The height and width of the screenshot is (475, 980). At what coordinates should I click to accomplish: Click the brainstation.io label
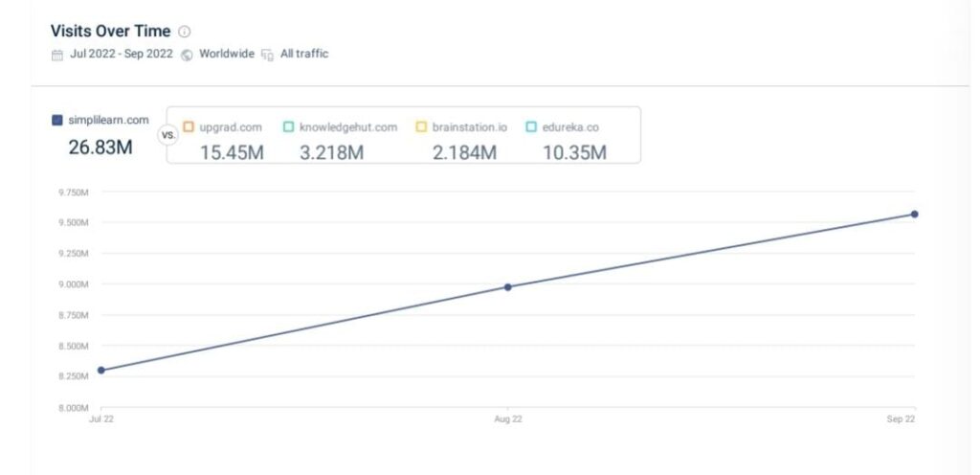469,127
